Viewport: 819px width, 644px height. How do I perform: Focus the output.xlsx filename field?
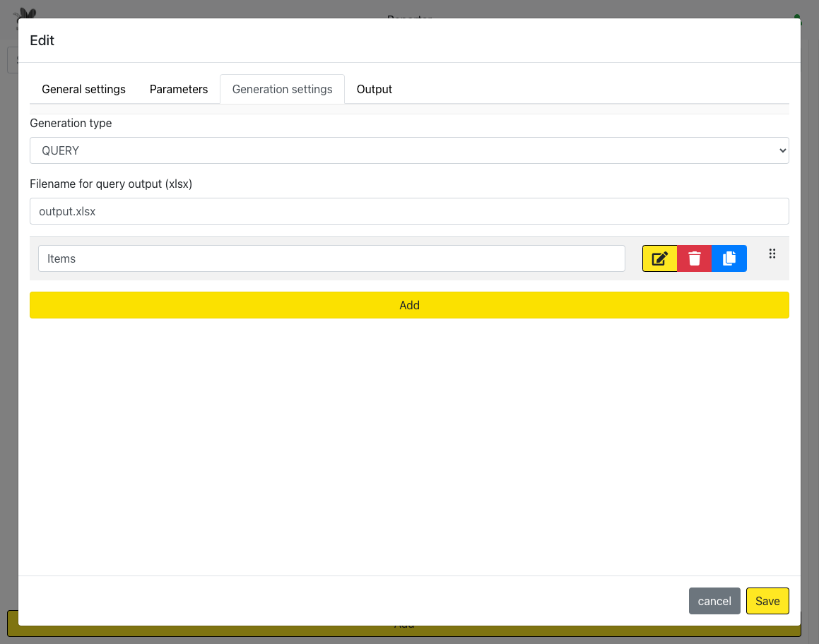pos(409,211)
